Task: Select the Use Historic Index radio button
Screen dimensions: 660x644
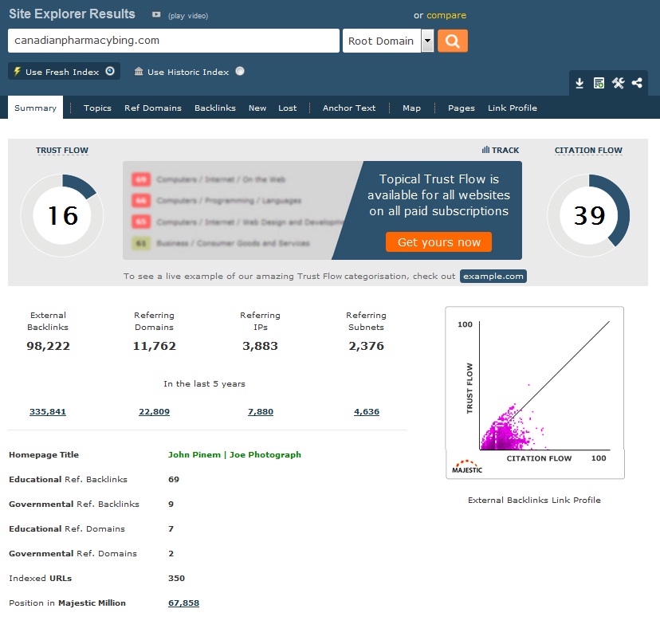Action: 240,71
